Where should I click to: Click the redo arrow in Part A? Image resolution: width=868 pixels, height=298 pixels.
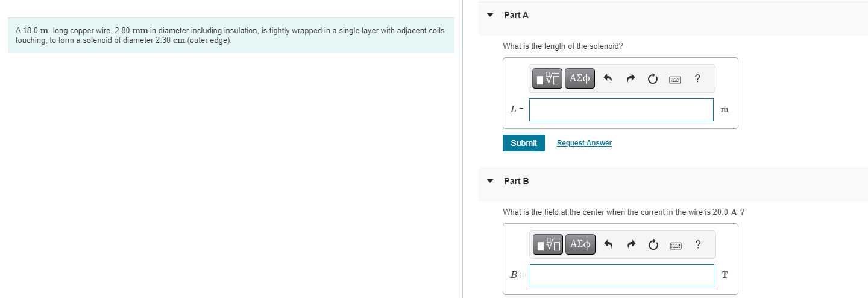click(x=630, y=78)
